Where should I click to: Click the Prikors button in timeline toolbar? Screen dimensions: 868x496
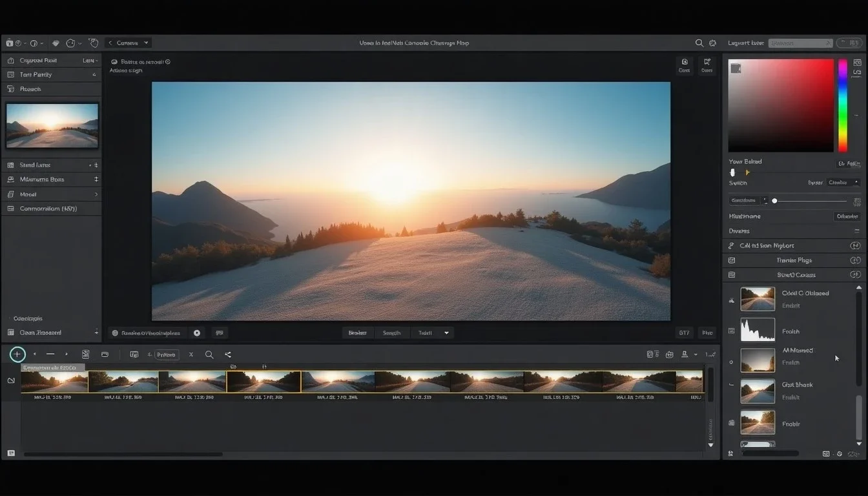coord(167,355)
